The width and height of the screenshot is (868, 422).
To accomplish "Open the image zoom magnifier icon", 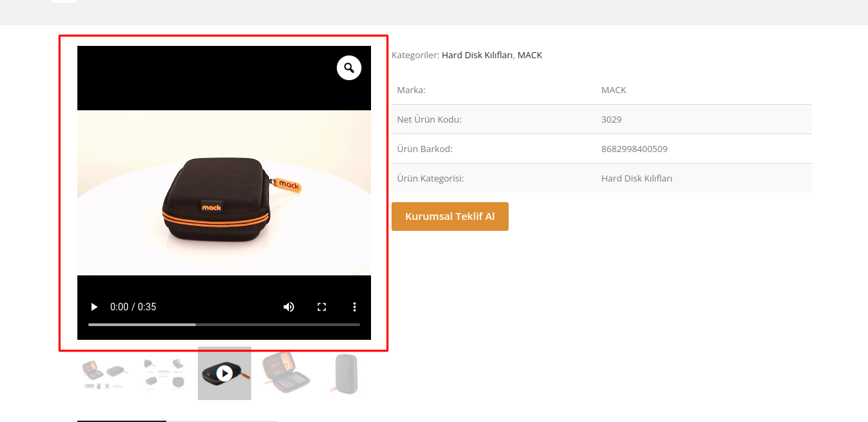I will point(349,68).
